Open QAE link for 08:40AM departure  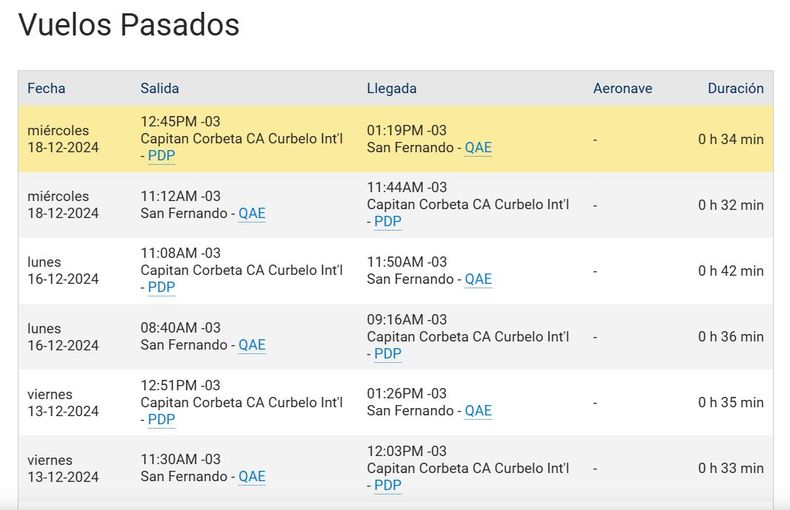tap(252, 346)
